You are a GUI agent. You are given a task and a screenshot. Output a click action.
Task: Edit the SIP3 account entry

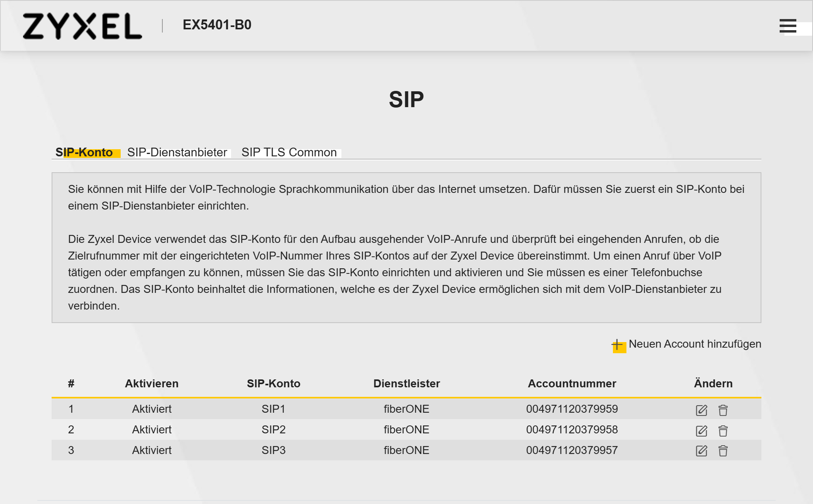(701, 451)
